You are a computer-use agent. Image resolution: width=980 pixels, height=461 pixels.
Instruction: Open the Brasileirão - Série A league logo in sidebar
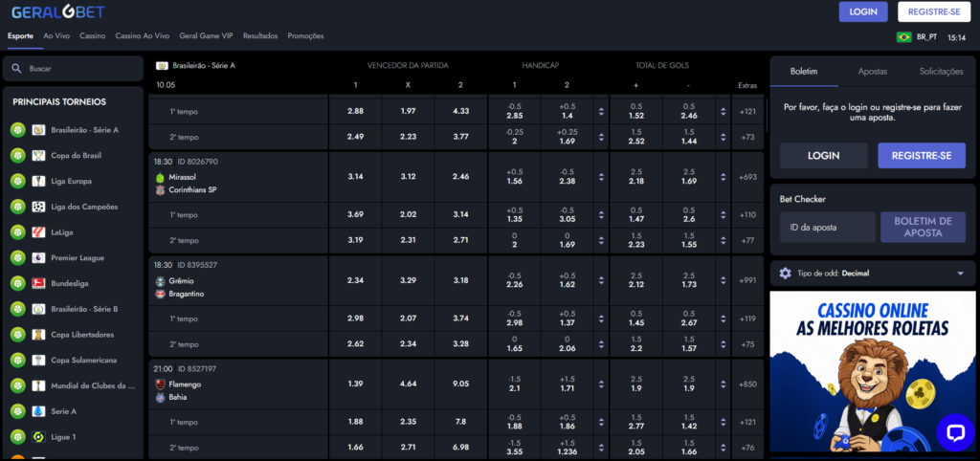pyautogui.click(x=38, y=130)
